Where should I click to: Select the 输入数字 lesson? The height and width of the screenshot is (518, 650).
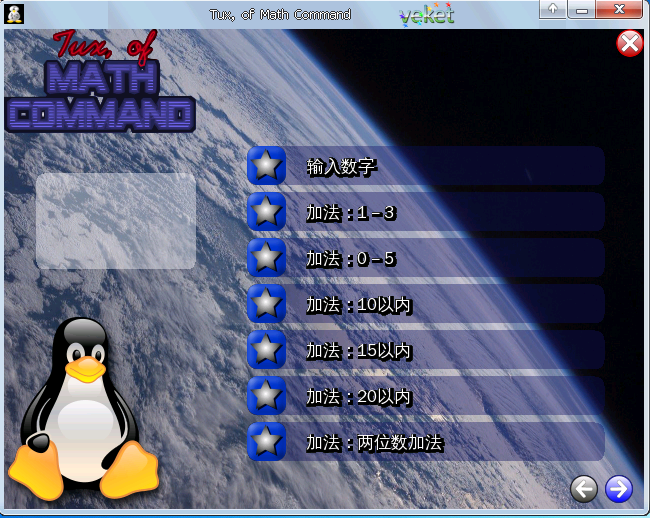pos(426,165)
